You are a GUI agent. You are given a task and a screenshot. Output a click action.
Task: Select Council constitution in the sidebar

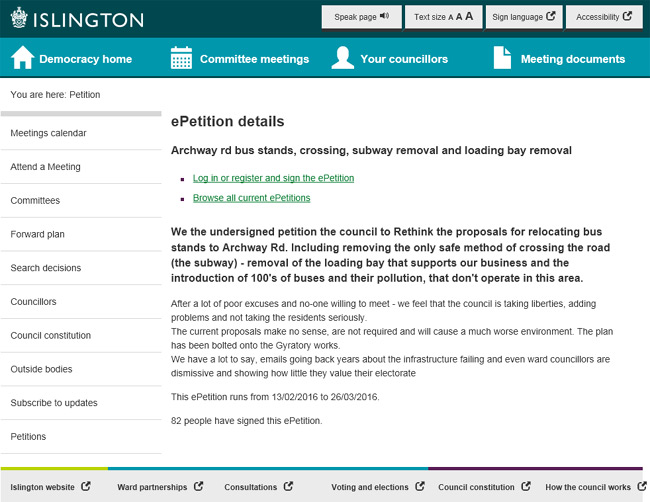pyautogui.click(x=50, y=335)
